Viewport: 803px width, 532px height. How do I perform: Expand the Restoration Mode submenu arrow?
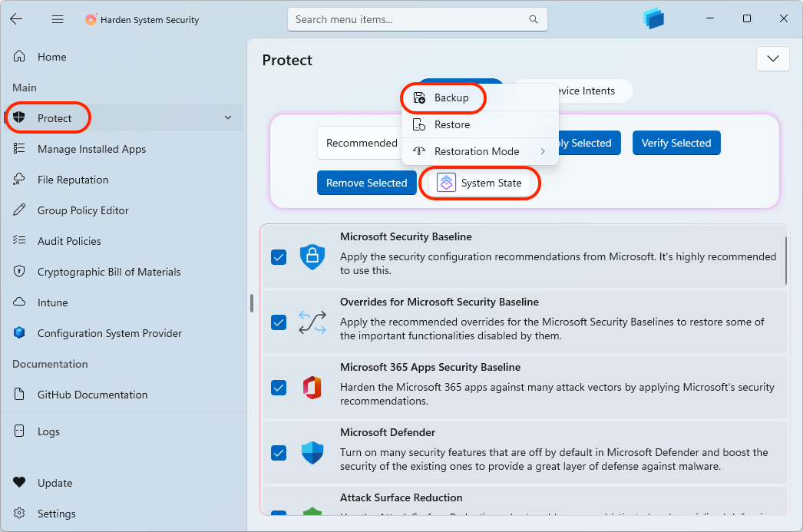[x=543, y=151]
